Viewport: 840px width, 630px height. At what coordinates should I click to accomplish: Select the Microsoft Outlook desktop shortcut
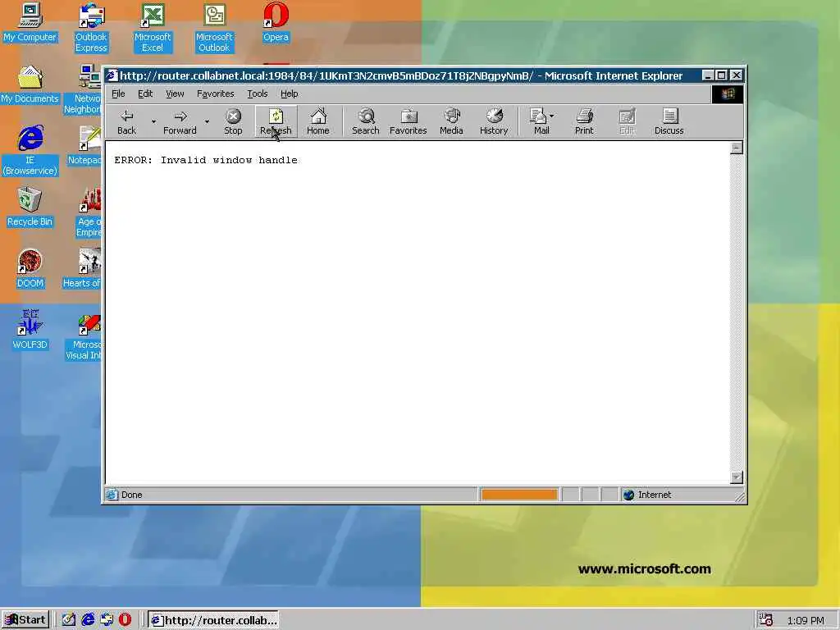(214, 28)
